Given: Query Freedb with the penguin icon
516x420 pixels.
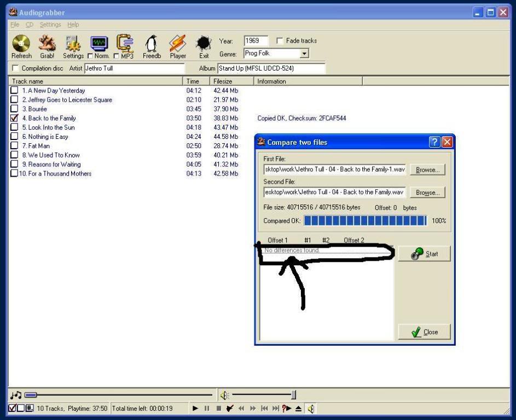Looking at the screenshot, I should 152,43.
